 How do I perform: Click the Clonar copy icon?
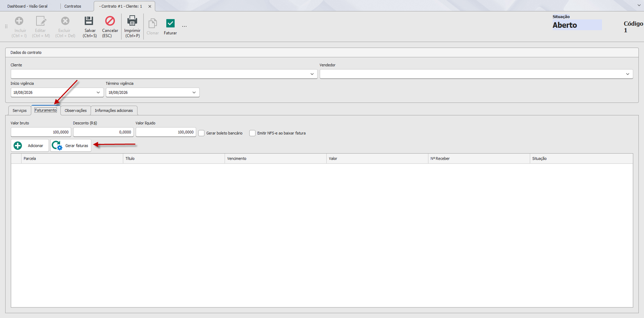pyautogui.click(x=153, y=23)
